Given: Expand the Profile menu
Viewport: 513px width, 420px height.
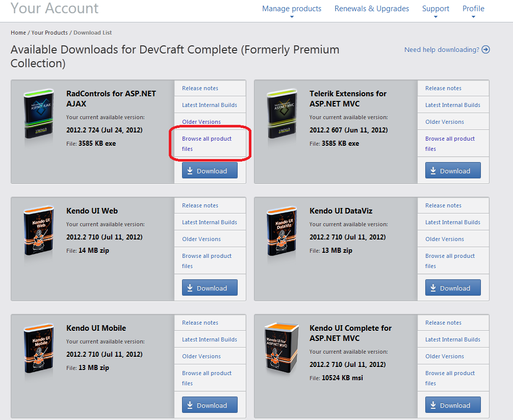Looking at the screenshot, I should (473, 9).
